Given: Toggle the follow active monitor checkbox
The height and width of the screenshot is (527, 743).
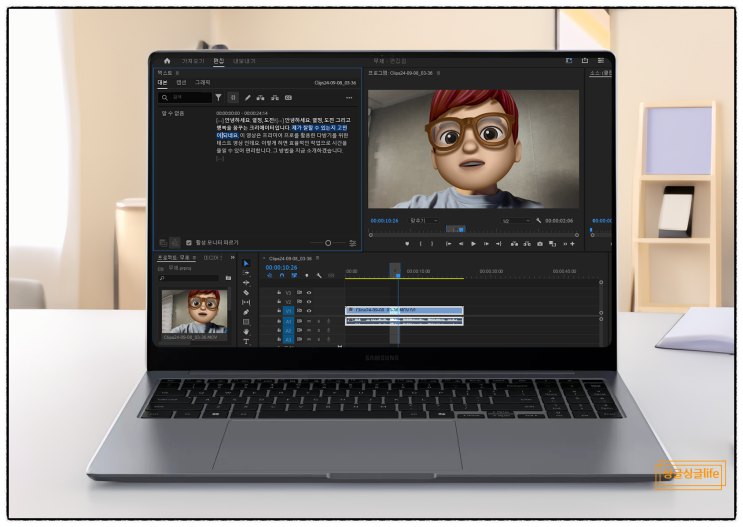Looking at the screenshot, I should (189, 243).
